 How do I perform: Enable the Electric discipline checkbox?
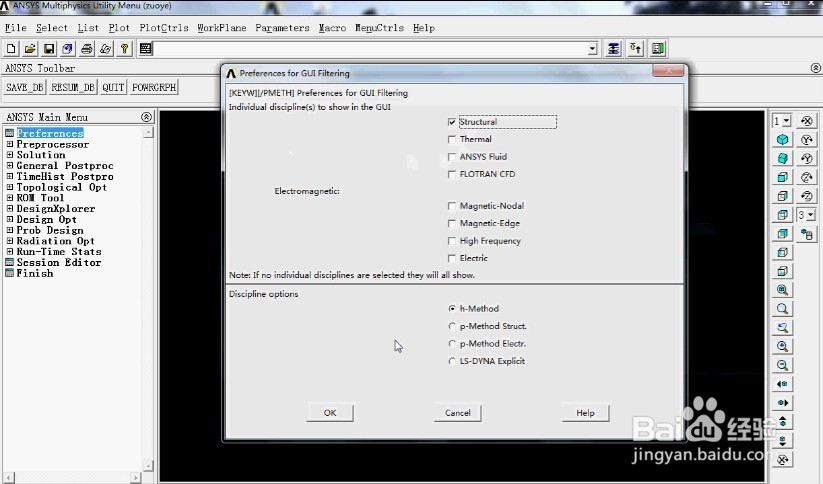tap(452, 258)
